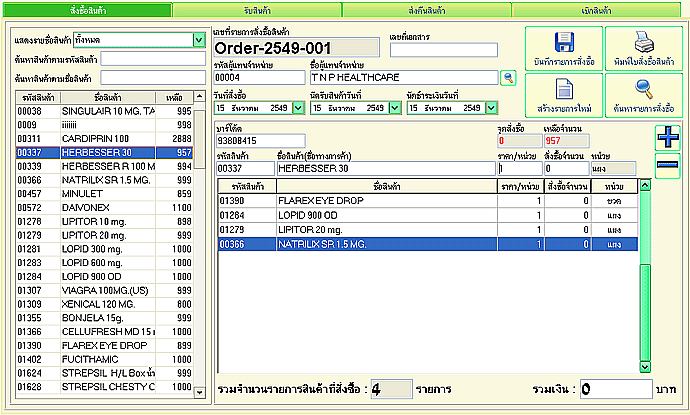
Task: Select XENICAL 120 MG. row in product list
Action: [104, 304]
